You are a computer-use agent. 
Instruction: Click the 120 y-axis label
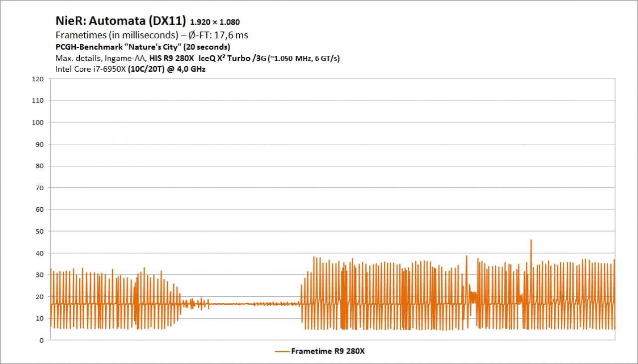click(38, 79)
